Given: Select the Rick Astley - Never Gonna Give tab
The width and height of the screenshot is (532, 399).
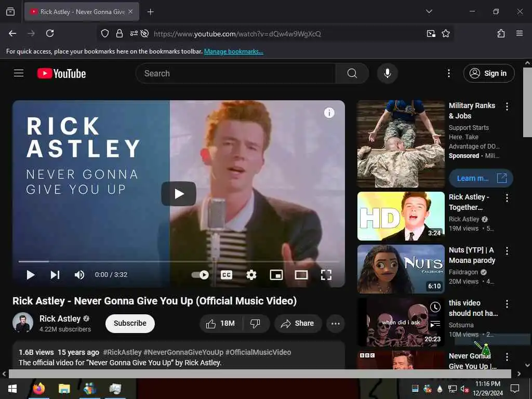Looking at the screenshot, I should [82, 12].
